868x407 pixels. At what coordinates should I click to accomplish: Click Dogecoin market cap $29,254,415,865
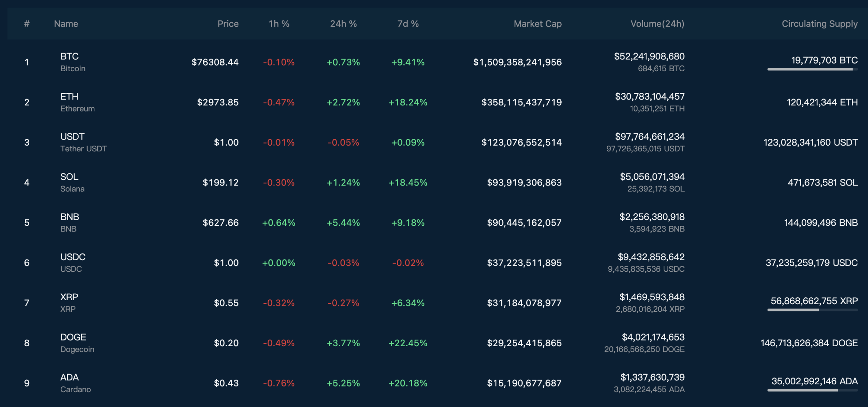tap(524, 343)
